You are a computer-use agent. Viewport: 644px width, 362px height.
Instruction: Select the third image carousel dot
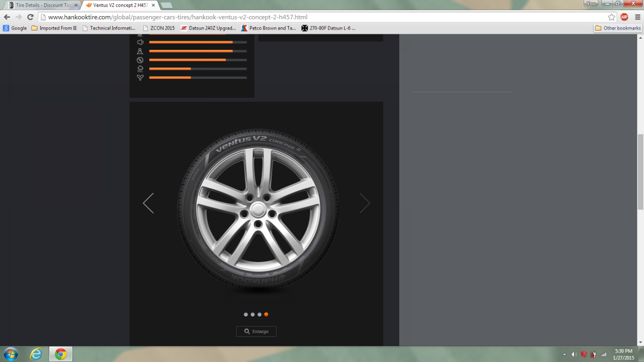(260, 315)
